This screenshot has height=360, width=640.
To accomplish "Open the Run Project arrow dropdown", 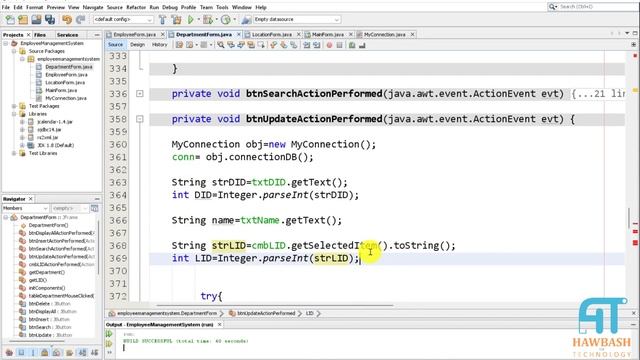I will (x=198, y=20).
